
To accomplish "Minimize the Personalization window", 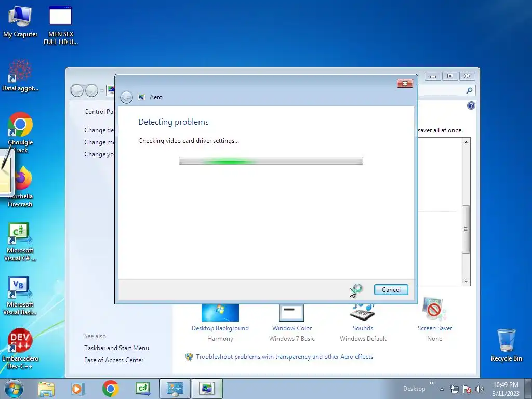I will pos(433,76).
